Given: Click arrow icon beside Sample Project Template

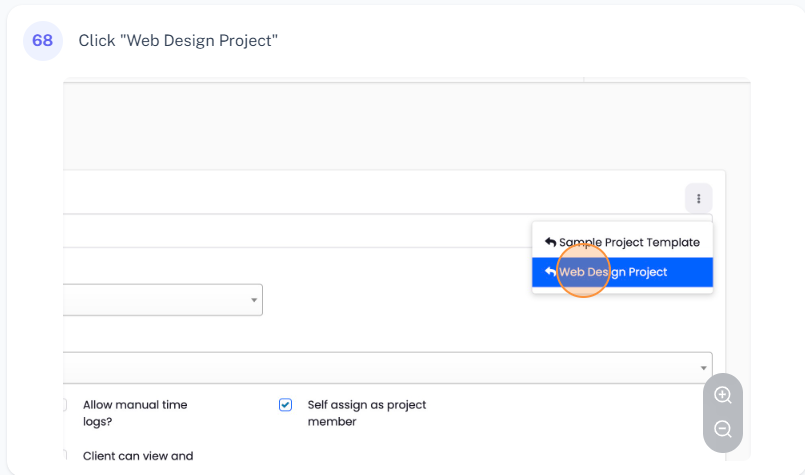Looking at the screenshot, I should (x=550, y=242).
